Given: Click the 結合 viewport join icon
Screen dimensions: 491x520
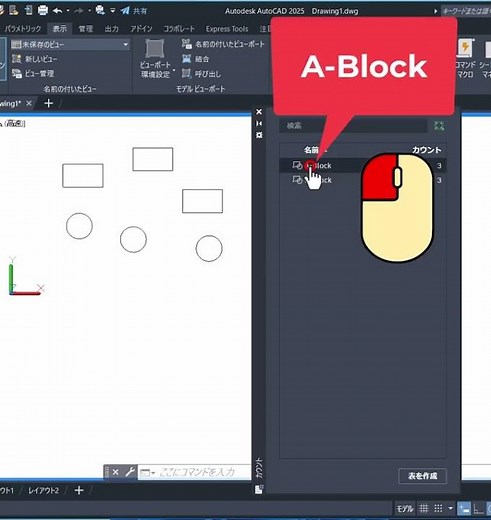Looking at the screenshot, I should click(187, 59).
